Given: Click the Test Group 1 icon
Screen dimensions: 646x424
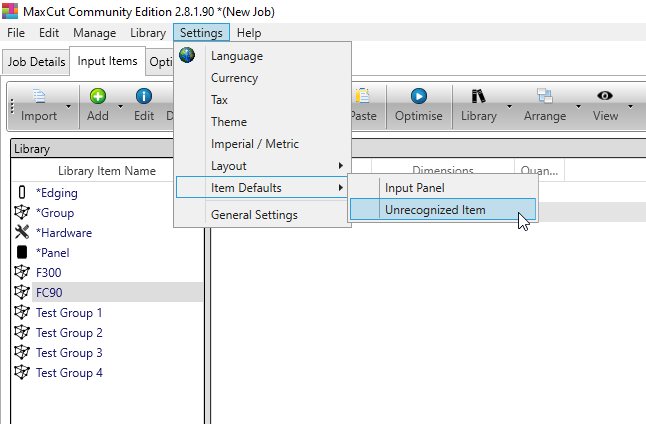Looking at the screenshot, I should pos(22,312).
